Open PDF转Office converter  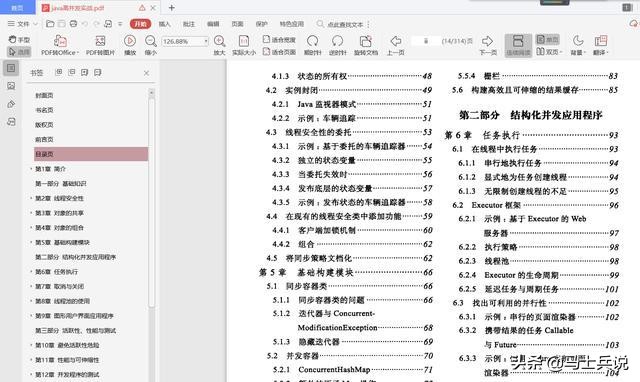point(60,45)
